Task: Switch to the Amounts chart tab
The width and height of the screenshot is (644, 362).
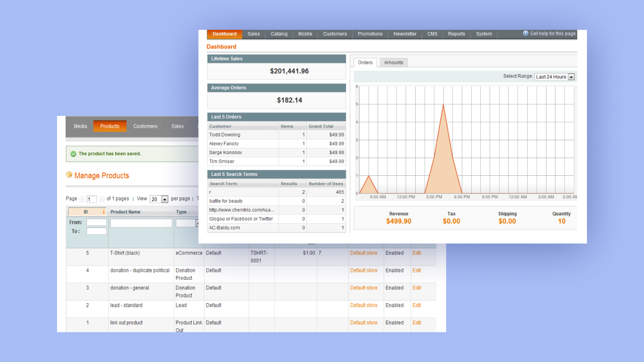Action: click(x=394, y=63)
